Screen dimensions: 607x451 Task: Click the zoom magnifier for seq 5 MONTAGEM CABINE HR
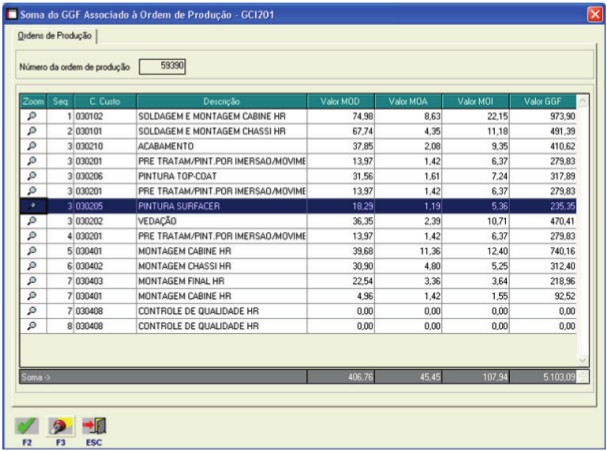pos(32,251)
